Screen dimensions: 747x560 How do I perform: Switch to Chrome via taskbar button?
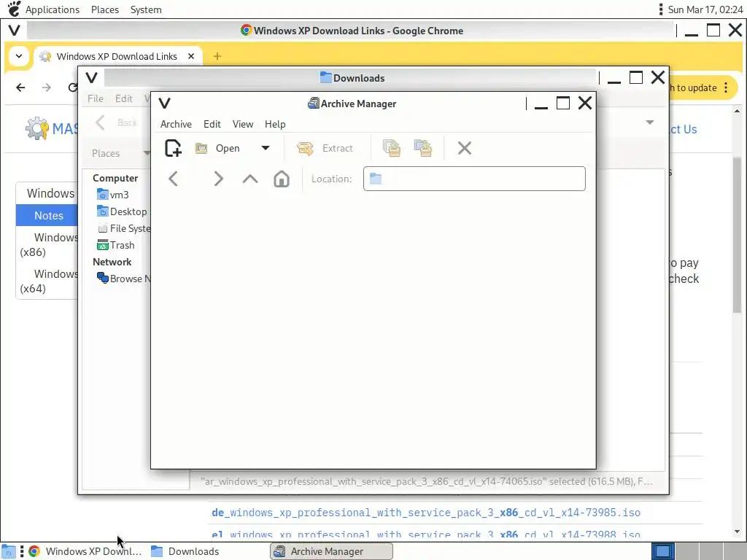coord(86,551)
